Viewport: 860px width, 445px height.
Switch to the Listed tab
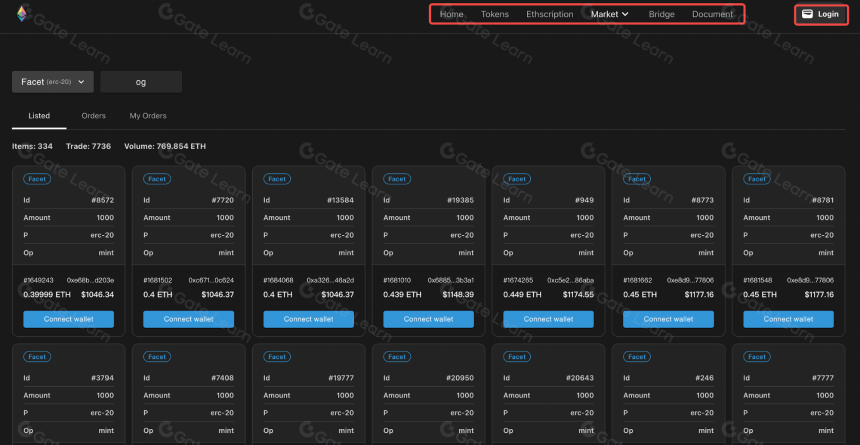pyautogui.click(x=39, y=116)
